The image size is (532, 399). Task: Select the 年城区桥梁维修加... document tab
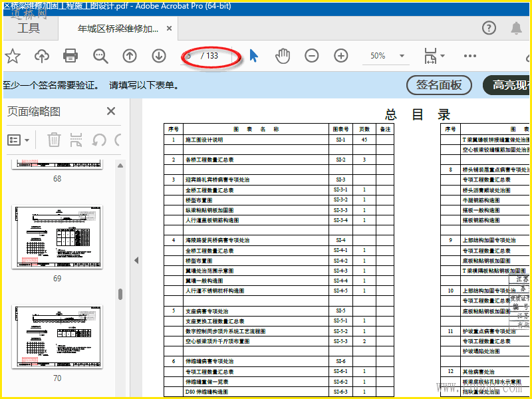(x=118, y=29)
